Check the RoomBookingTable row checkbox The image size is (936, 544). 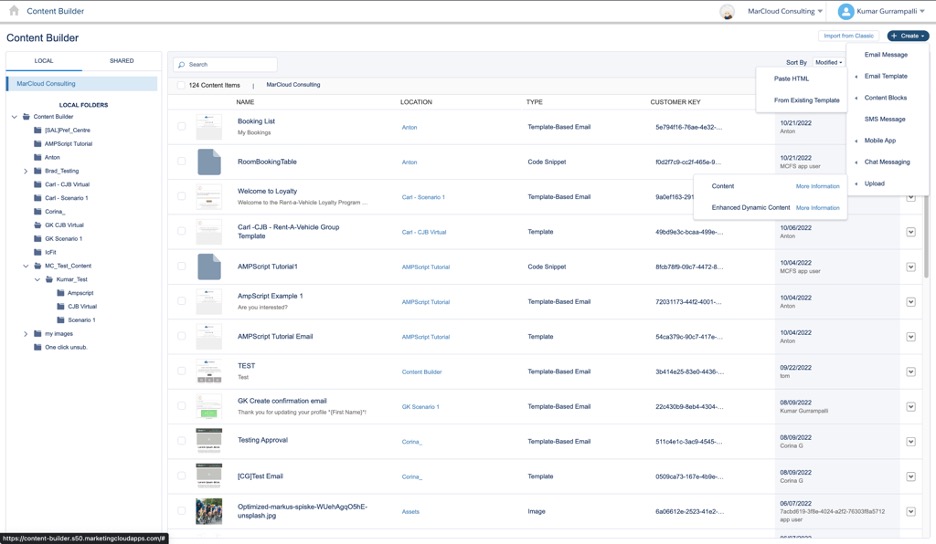tap(181, 161)
